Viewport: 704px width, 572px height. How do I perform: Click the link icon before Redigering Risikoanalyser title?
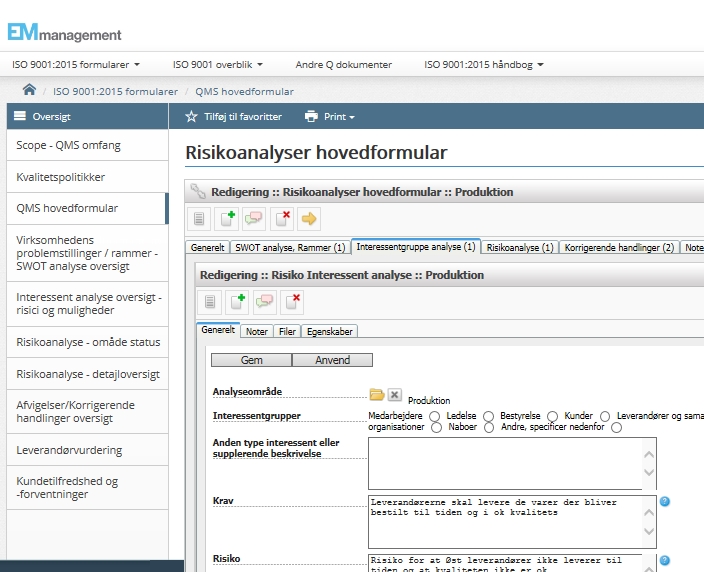pyautogui.click(x=198, y=192)
